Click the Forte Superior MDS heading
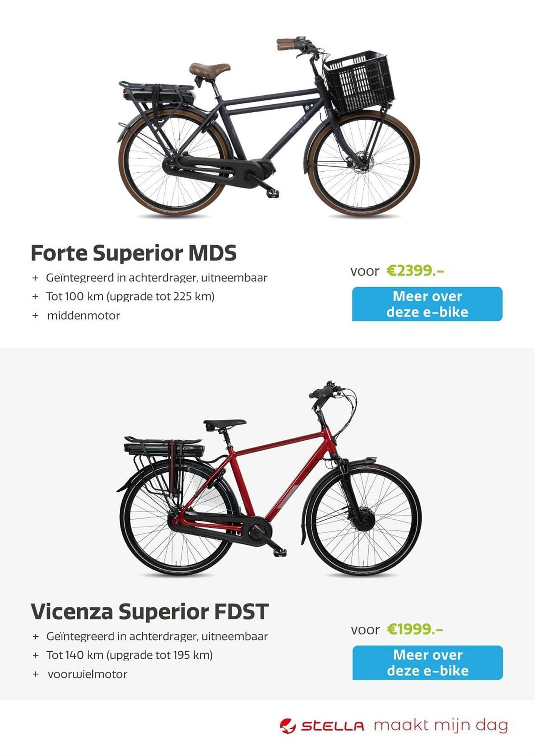Screen dimensions: 535x756 click(x=133, y=253)
